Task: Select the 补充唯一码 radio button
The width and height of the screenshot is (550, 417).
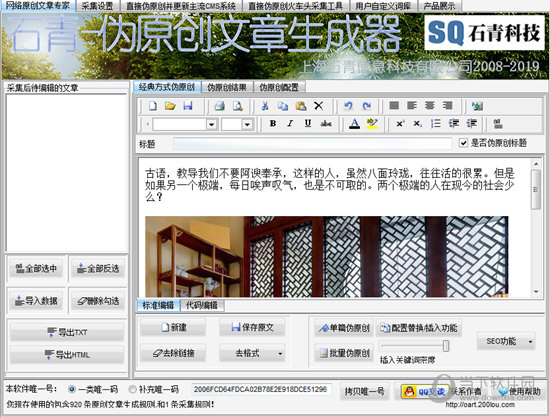Action: pos(132,389)
